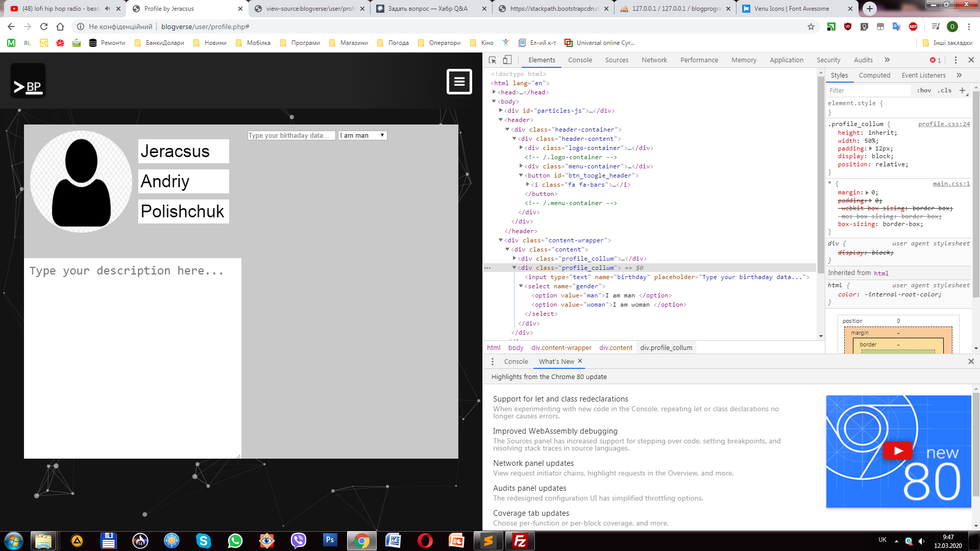Expand the margin 0 shorthand property
The width and height of the screenshot is (980, 551).
pos(867,193)
